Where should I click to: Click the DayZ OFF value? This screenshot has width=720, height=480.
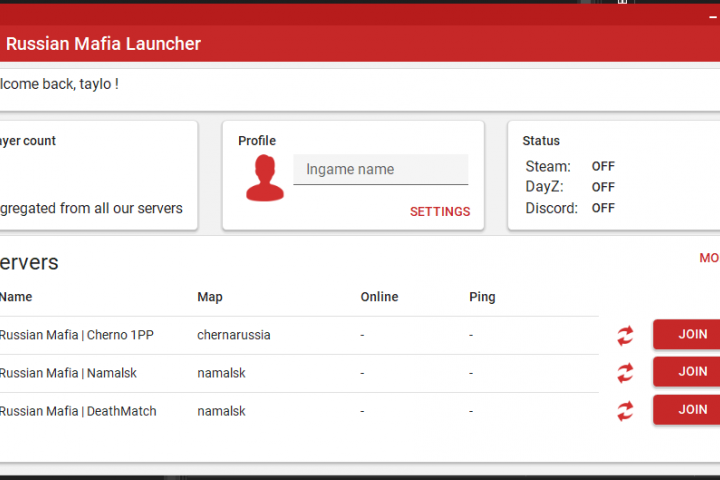pyautogui.click(x=603, y=187)
